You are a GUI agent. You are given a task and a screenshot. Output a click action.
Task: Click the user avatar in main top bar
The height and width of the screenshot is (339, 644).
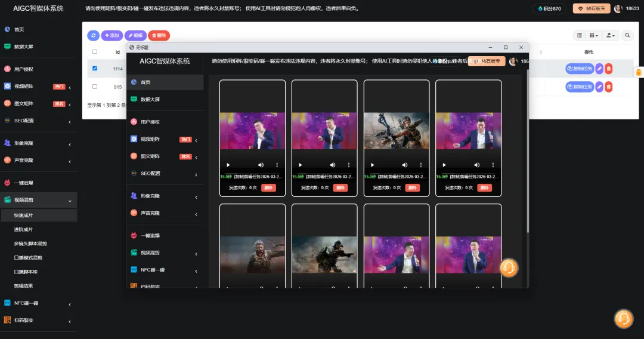618,8
